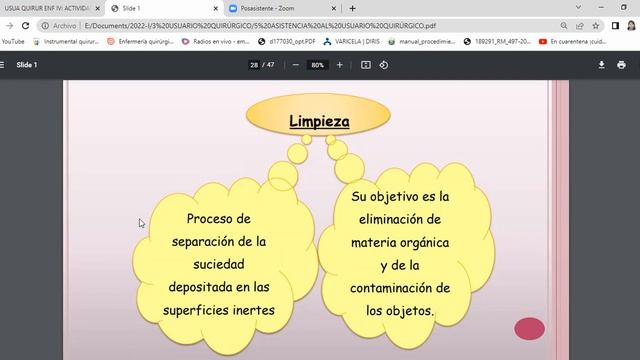Open the manual_procedimie... bookmark
The width and height of the screenshot is (640, 360).
(422, 42)
